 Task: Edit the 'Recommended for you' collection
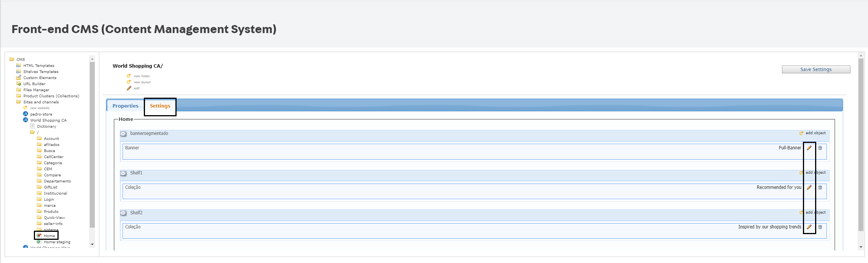click(x=809, y=187)
